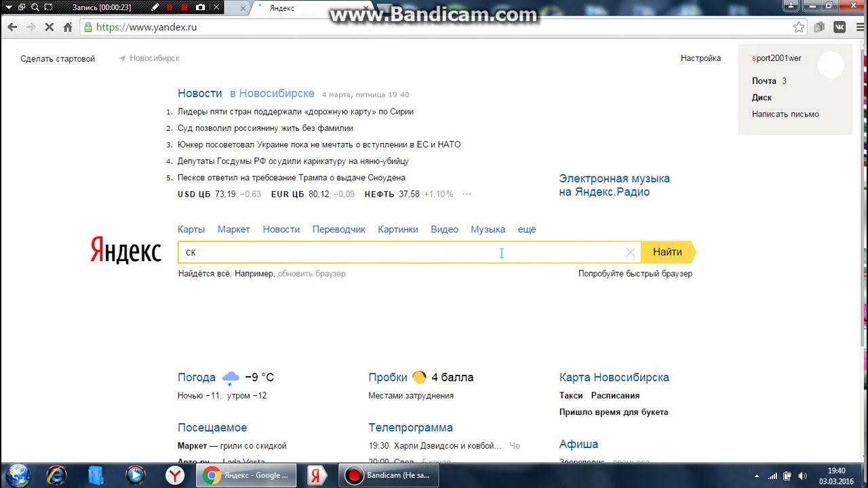
Task: Stop the Bandicam recording
Action: tap(184, 7)
